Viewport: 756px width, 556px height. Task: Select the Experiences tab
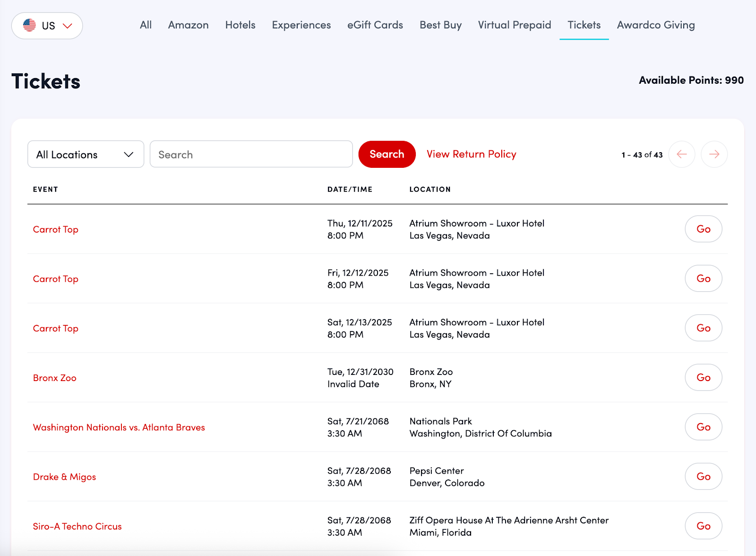click(301, 25)
